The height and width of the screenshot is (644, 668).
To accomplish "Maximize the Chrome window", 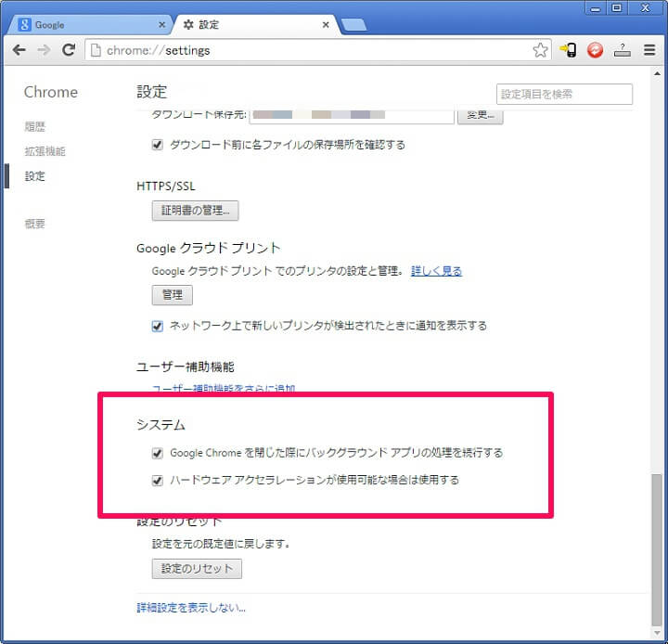I will (x=616, y=8).
